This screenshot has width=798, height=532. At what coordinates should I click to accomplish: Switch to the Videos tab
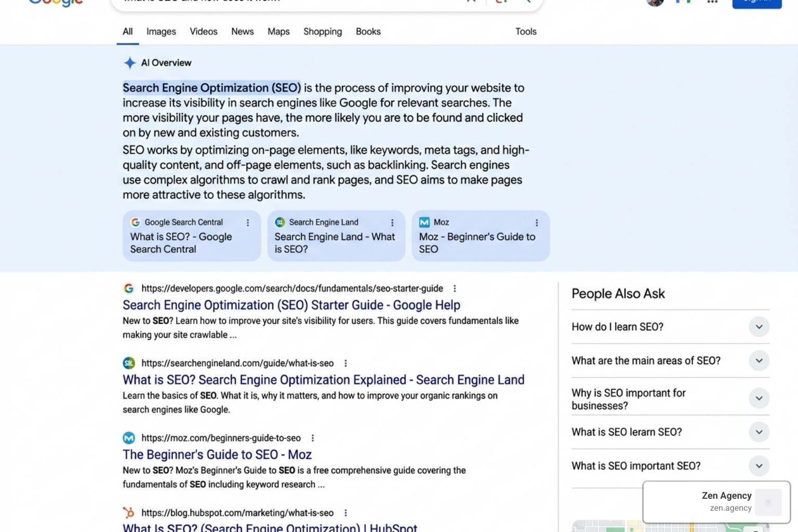point(204,32)
